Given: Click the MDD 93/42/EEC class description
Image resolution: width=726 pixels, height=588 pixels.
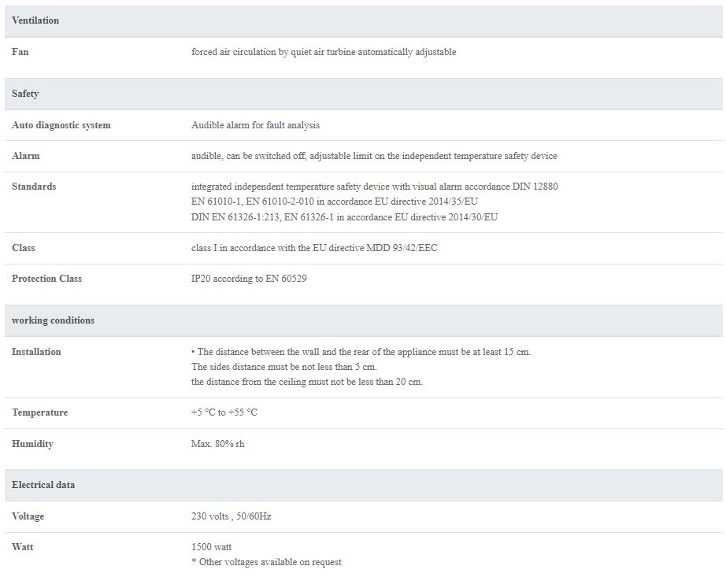Looking at the screenshot, I should (314, 248).
